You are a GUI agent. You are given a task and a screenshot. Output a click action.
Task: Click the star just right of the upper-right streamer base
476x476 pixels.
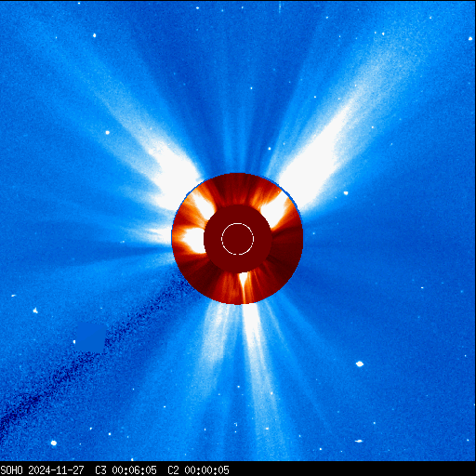pos(346,193)
